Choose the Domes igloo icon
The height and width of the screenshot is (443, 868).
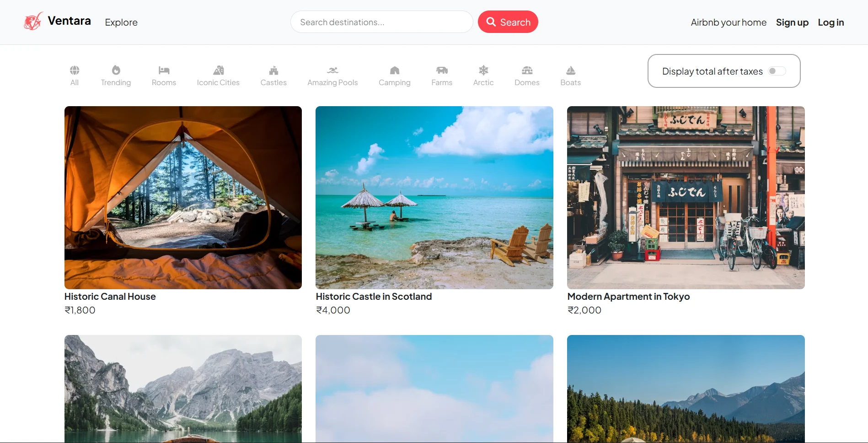[x=527, y=70]
